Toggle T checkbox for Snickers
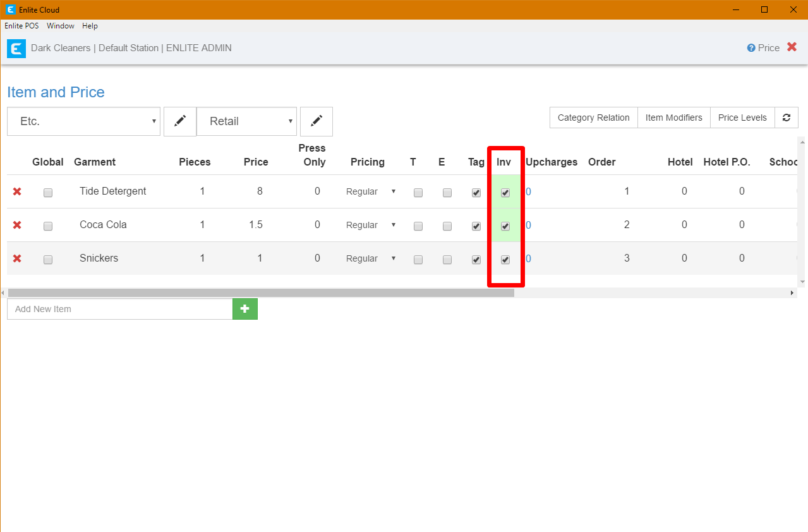Image resolution: width=808 pixels, height=532 pixels. 418,260
